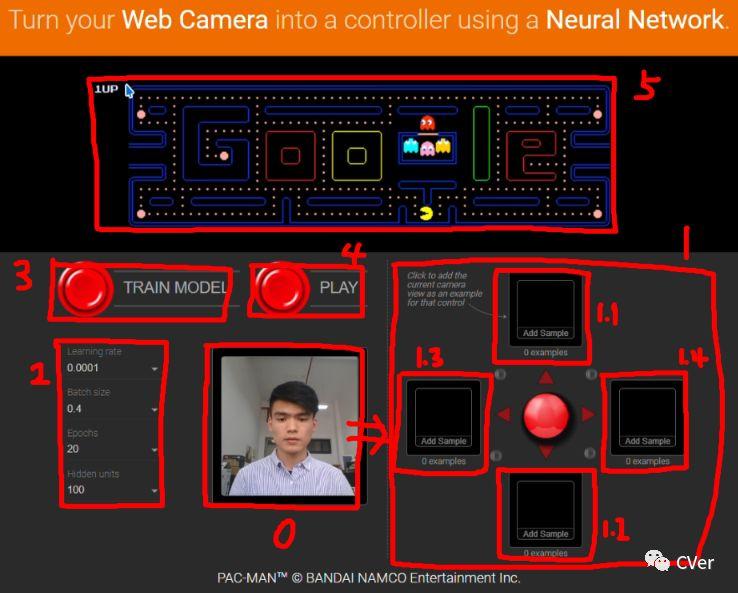
Task: Click the '0 examples' text under the left sample
Action: [x=443, y=461]
